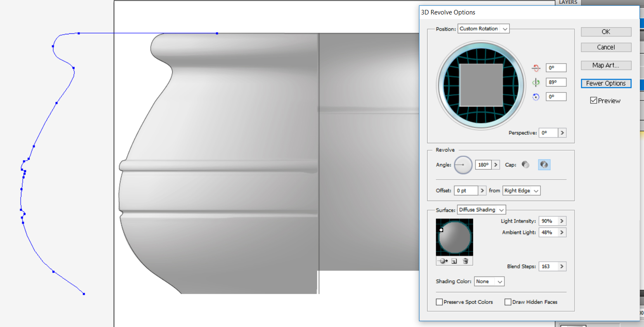The width and height of the screenshot is (644, 327).
Task: Open the Shading Color dropdown
Action: tap(489, 282)
